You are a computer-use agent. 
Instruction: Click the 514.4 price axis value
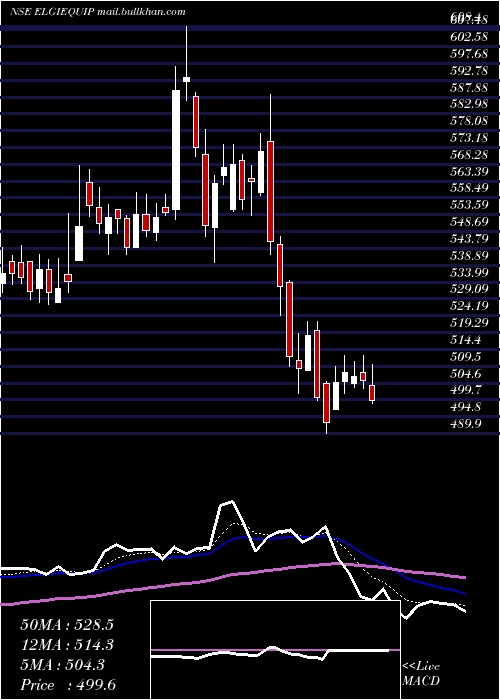tap(466, 340)
